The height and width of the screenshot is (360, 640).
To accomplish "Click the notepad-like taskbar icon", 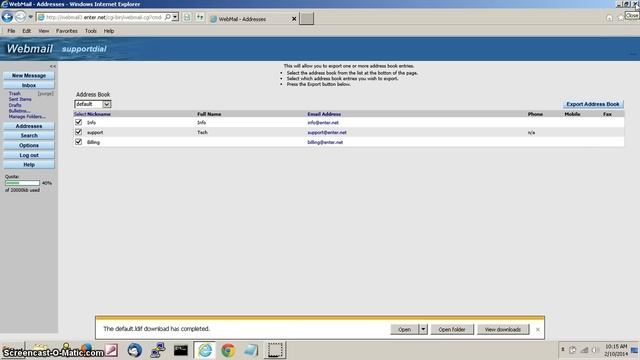I will click(251, 350).
